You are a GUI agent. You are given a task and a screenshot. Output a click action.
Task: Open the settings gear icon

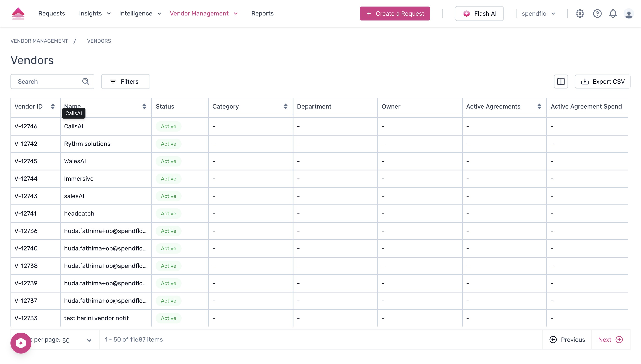tap(580, 14)
